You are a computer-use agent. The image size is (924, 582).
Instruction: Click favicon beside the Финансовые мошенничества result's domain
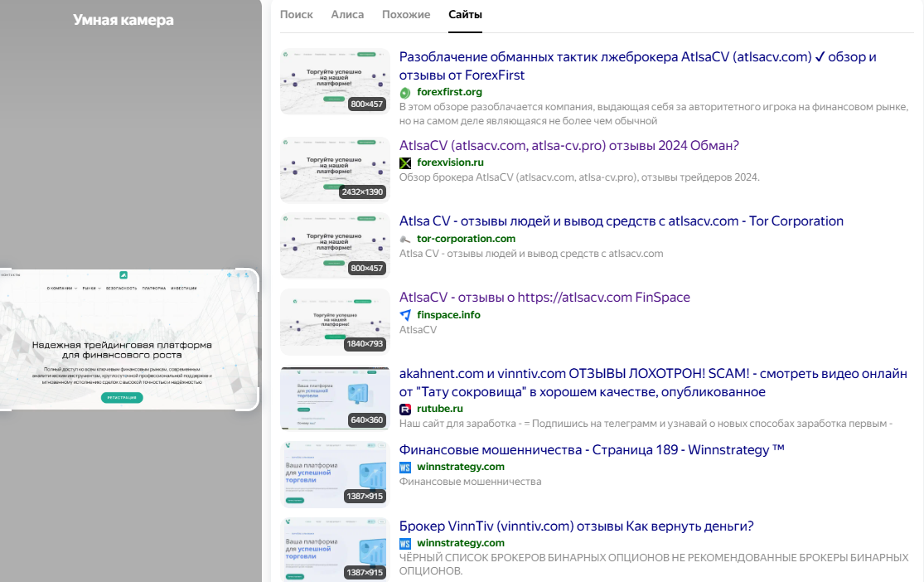coord(405,467)
